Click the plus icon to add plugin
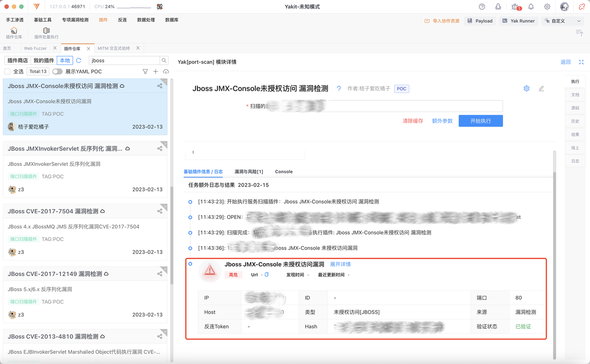590x364 pixels. pyautogui.click(x=155, y=71)
